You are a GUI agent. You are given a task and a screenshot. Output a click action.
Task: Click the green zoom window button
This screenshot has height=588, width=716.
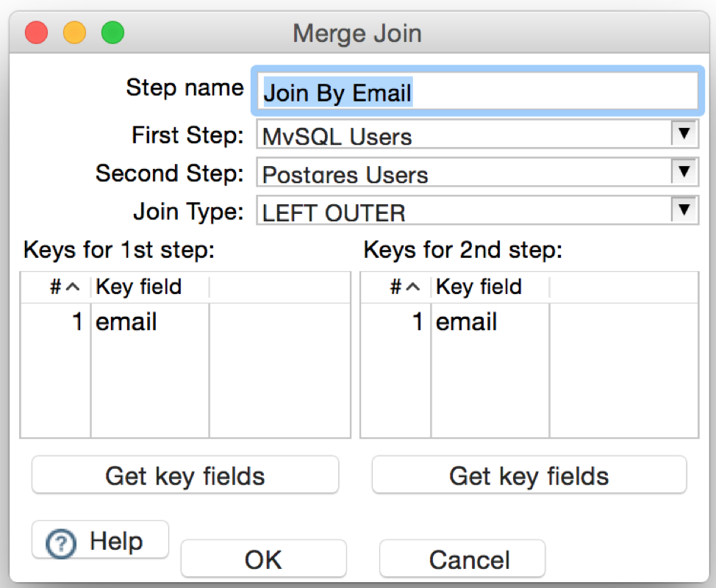(112, 33)
